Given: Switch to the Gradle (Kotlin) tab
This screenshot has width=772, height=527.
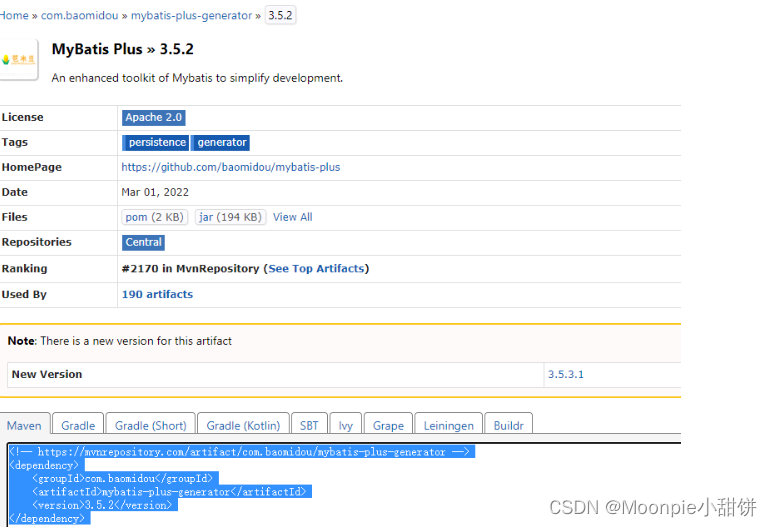Looking at the screenshot, I should (243, 426).
